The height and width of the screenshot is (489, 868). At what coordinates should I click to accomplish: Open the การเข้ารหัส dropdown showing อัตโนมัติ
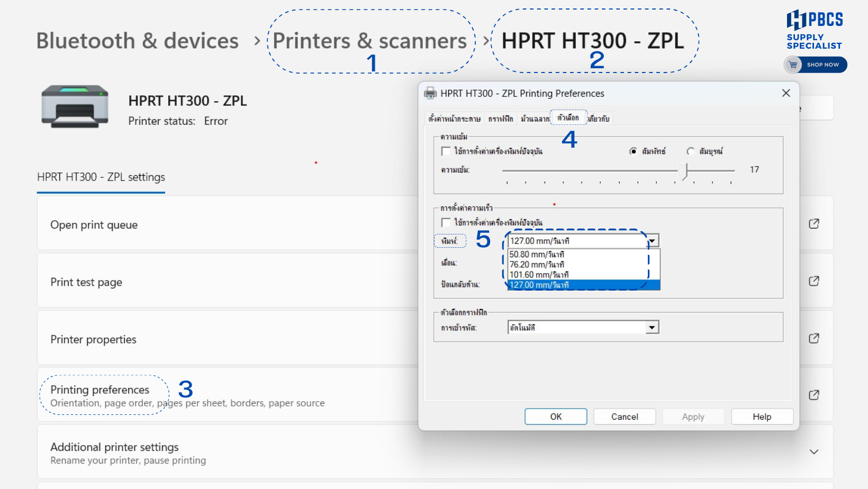click(x=652, y=328)
